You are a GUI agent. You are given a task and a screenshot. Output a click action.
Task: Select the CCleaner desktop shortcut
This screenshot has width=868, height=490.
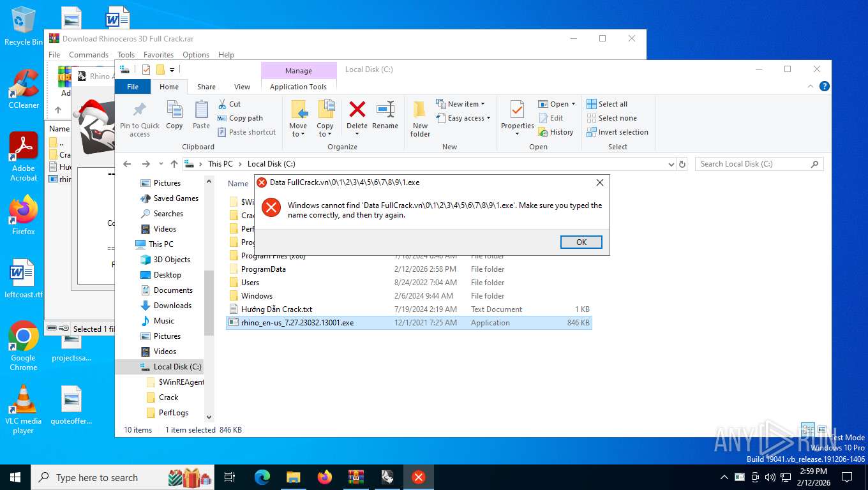(24, 89)
